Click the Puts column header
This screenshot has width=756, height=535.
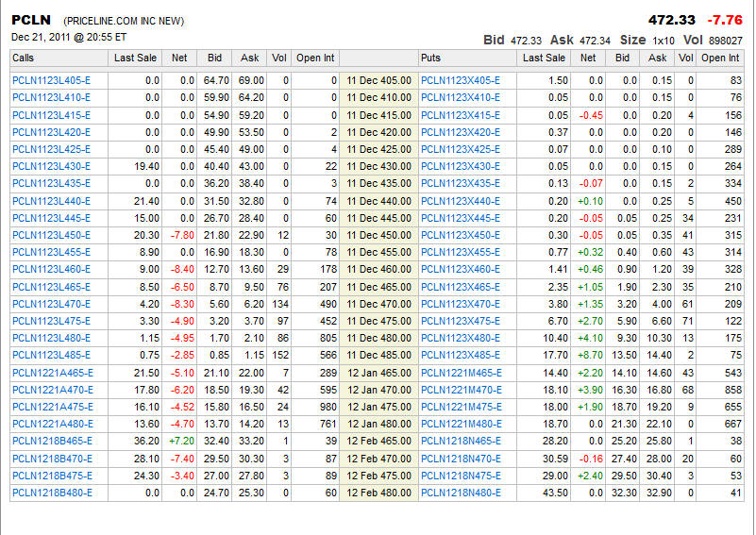coord(431,59)
